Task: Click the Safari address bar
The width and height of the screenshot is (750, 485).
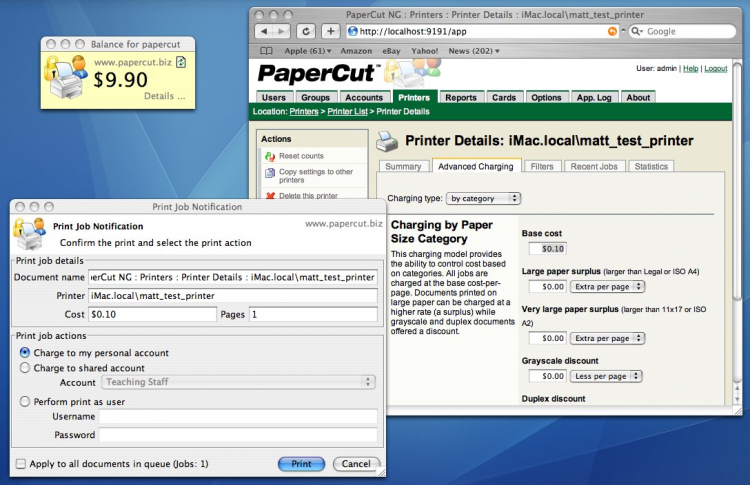Action: pos(482,32)
